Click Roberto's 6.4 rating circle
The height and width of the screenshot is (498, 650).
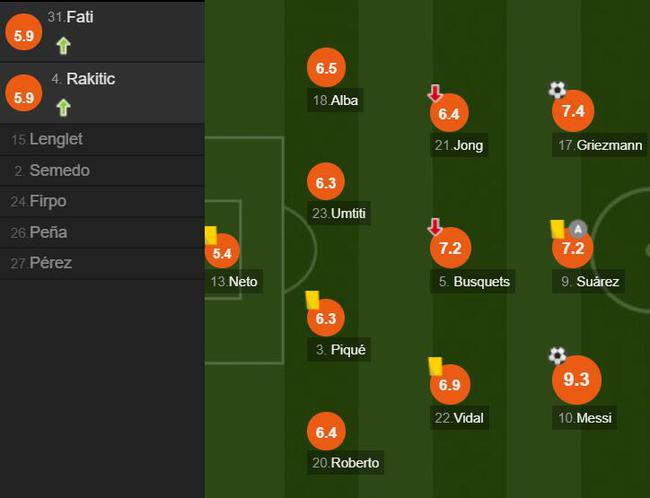(x=326, y=433)
